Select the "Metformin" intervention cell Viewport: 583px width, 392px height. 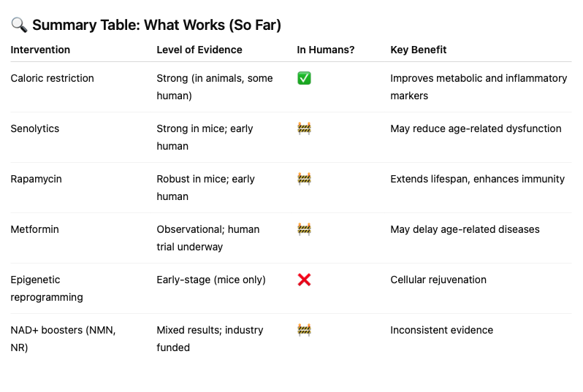(x=34, y=229)
